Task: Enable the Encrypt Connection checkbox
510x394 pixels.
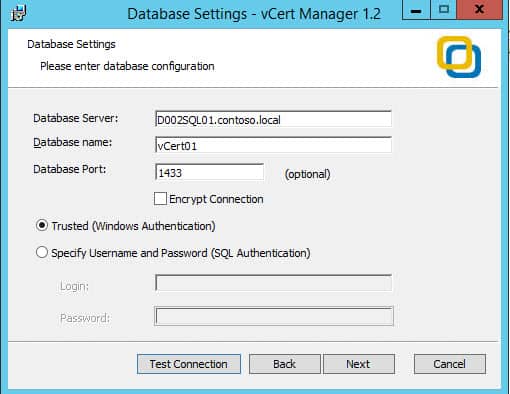Action: click(160, 198)
